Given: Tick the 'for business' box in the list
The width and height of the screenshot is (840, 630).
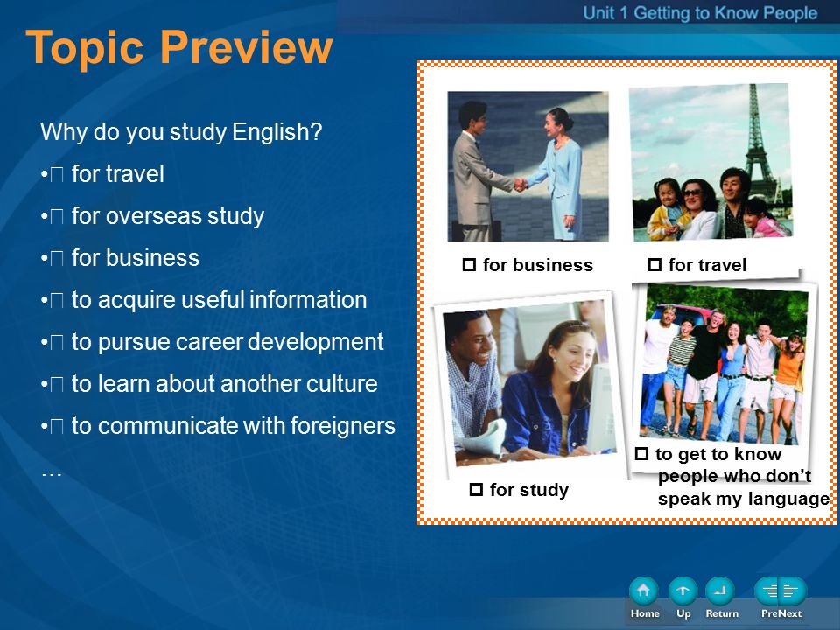Looking at the screenshot, I should (57, 259).
